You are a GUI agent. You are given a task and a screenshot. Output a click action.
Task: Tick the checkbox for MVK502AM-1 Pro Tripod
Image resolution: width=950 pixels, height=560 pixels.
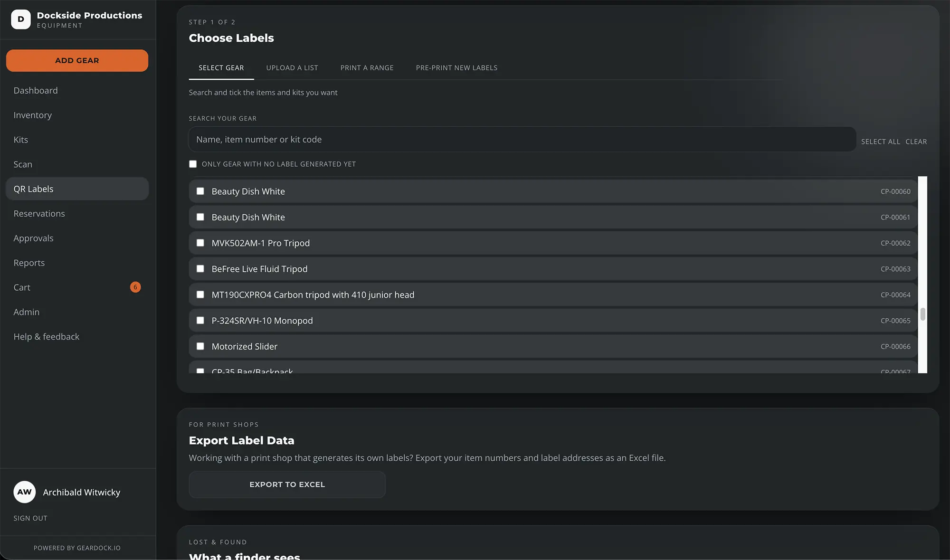tap(200, 243)
